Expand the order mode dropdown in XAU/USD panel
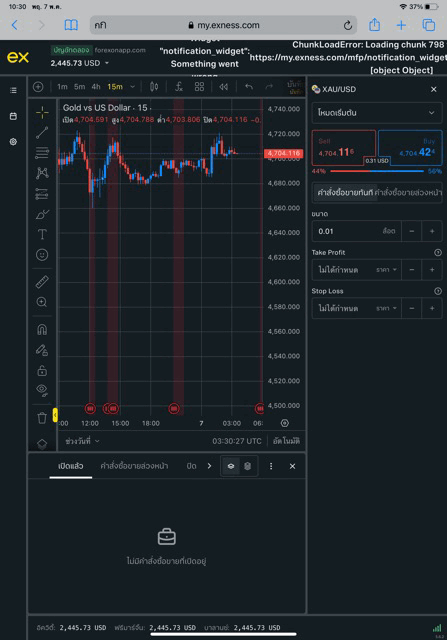Image resolution: width=447 pixels, height=640 pixels. pos(377,113)
